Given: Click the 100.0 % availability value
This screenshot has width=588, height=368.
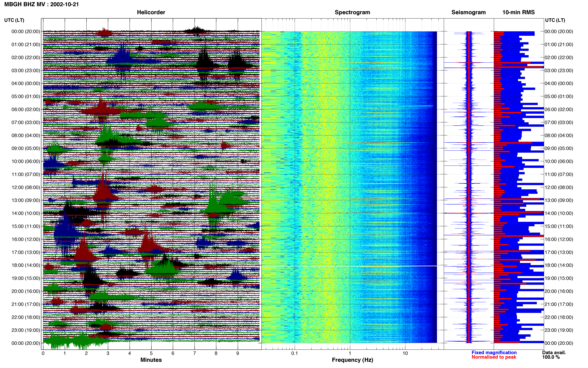Looking at the screenshot, I should 551,357.
